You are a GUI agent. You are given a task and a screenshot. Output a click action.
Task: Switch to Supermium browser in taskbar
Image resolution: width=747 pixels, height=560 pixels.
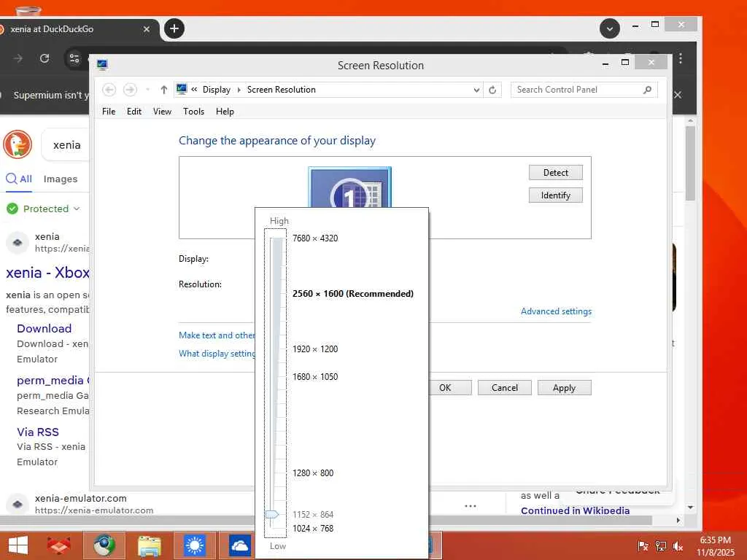(x=104, y=545)
